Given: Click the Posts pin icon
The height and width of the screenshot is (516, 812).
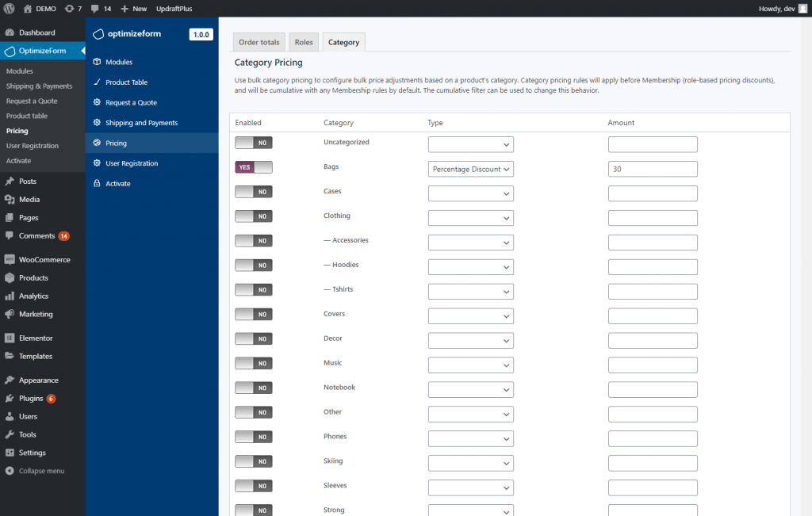Looking at the screenshot, I should tap(10, 182).
